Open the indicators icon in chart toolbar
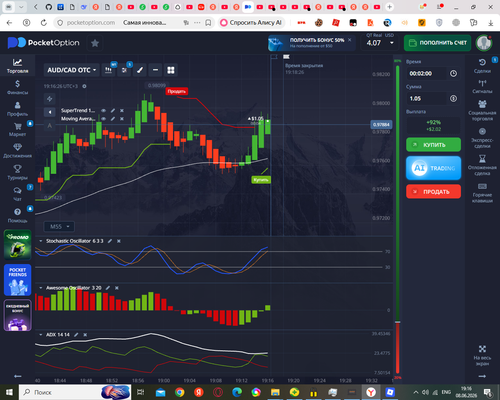 pyautogui.click(x=124, y=70)
